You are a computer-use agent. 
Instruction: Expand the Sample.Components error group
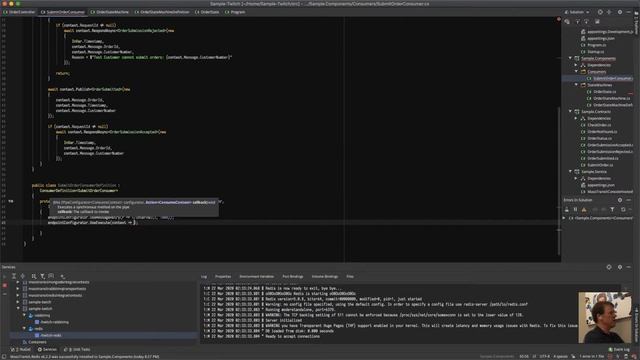point(564,218)
